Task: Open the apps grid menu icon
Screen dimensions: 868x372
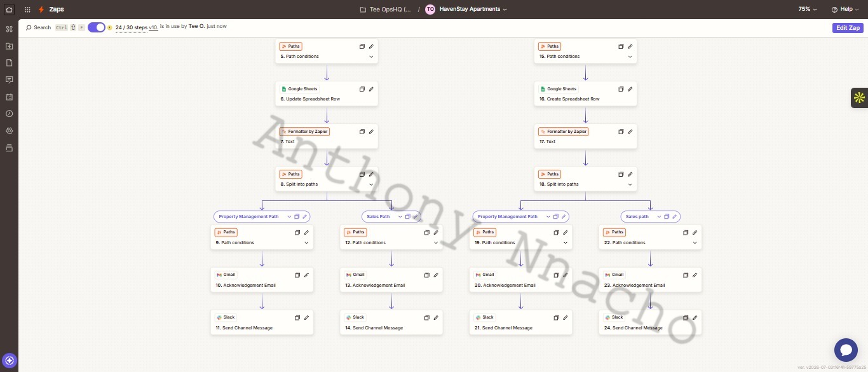Action: [27, 10]
